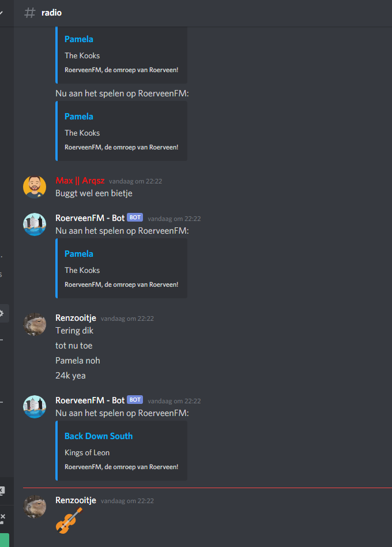The image size is (392, 547).
Task: Open Max || Arqsz's avatar profile
Action: pos(35,187)
